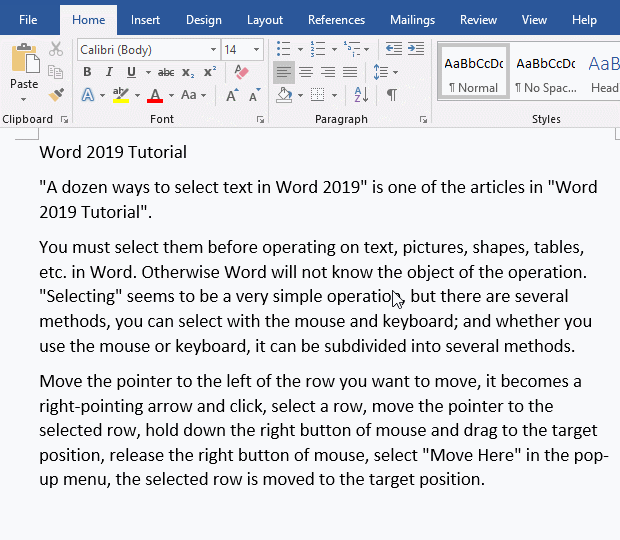This screenshot has height=540, width=620.
Task: Switch to Mailings tab
Action: [412, 20]
